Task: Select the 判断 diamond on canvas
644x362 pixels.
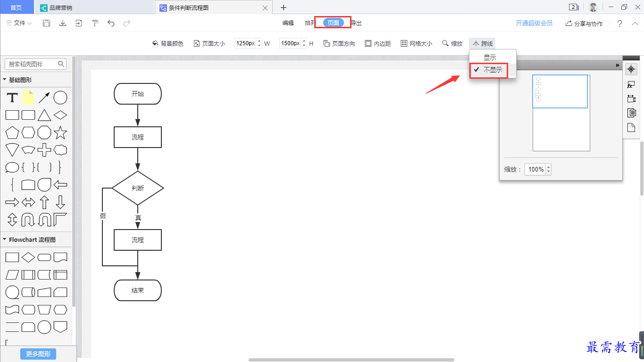Action: coord(138,188)
